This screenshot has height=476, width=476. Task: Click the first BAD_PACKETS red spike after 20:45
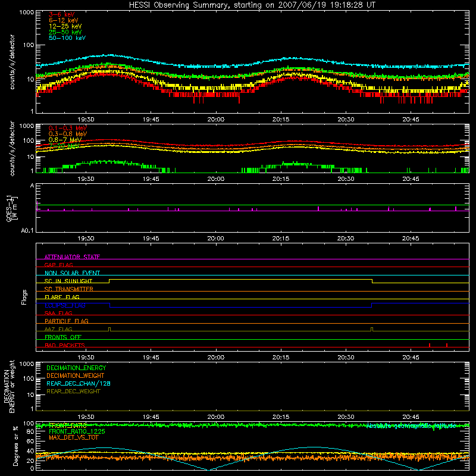point(430,345)
